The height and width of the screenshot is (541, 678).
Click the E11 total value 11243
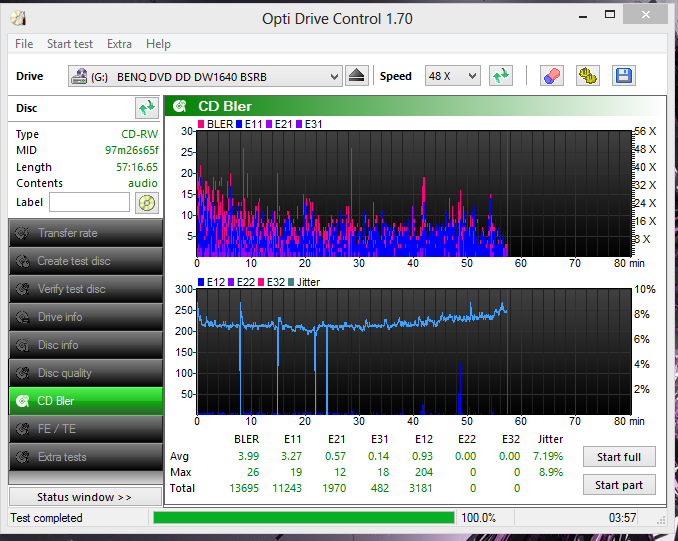[x=287, y=488]
